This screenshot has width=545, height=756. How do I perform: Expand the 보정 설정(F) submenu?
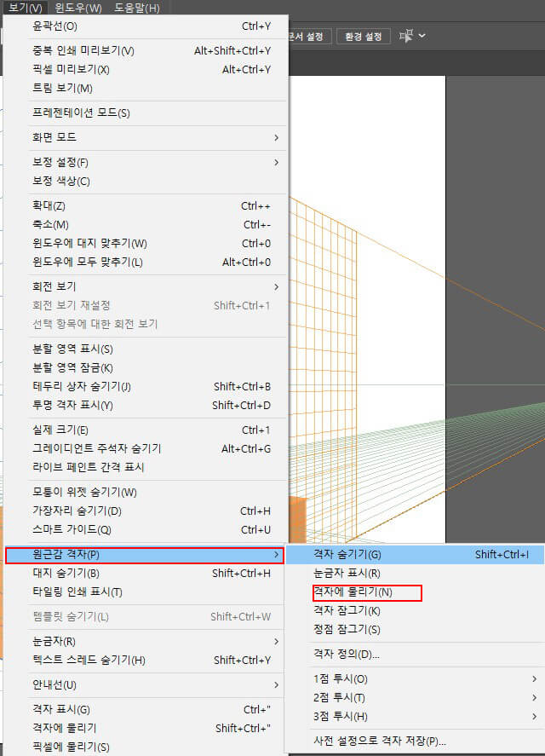pyautogui.click(x=145, y=163)
